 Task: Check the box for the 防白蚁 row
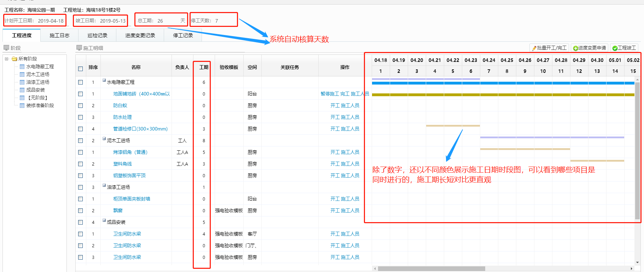tap(81, 105)
